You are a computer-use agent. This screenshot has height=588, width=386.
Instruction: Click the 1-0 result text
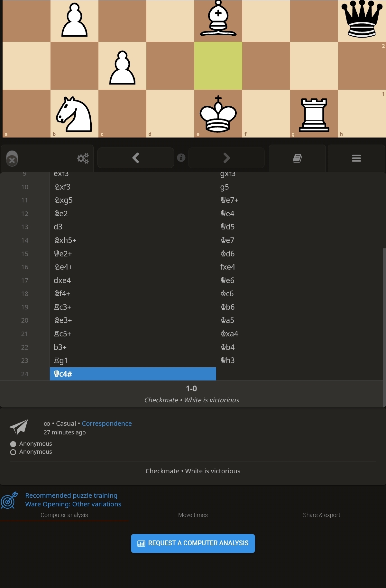click(191, 388)
